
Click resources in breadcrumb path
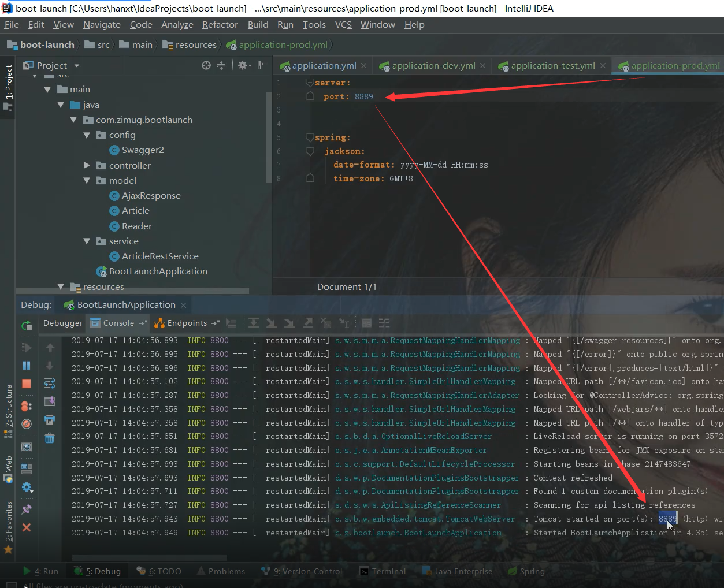click(196, 45)
